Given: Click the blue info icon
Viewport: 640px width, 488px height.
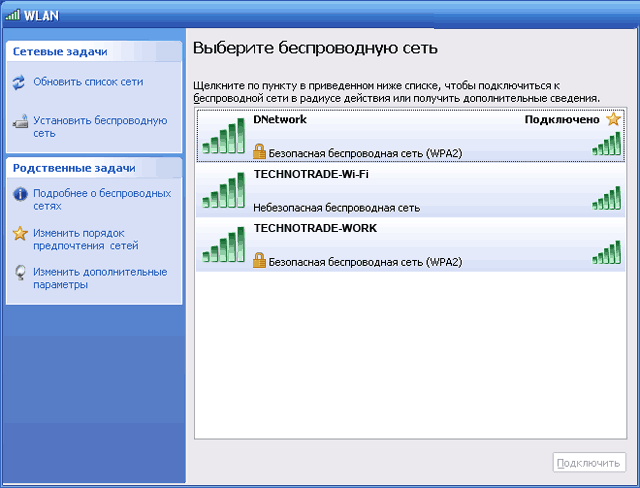Looking at the screenshot, I should tap(20, 194).
